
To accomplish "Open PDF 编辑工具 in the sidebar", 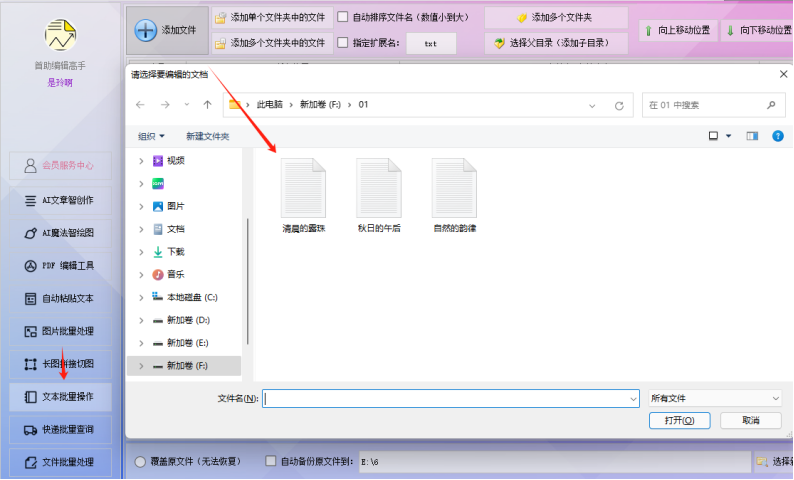I will point(60,265).
